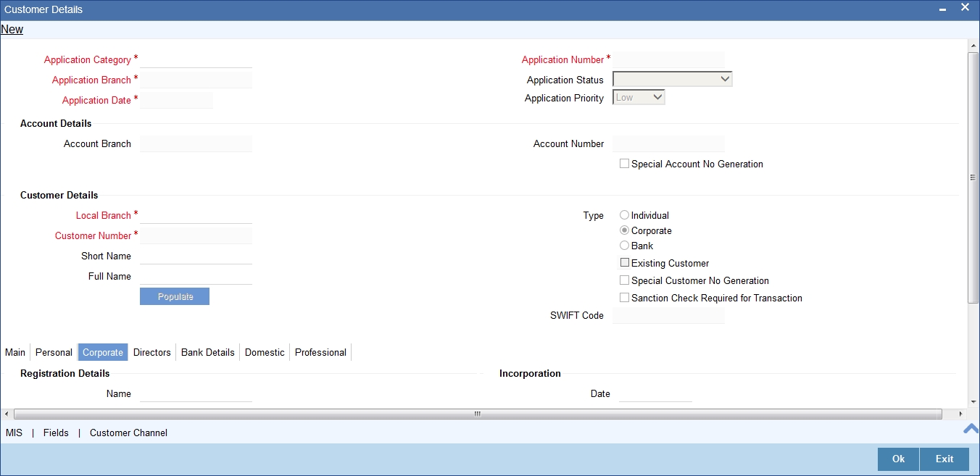Select the Corporate tab
This screenshot has height=476, width=980.
tap(103, 352)
